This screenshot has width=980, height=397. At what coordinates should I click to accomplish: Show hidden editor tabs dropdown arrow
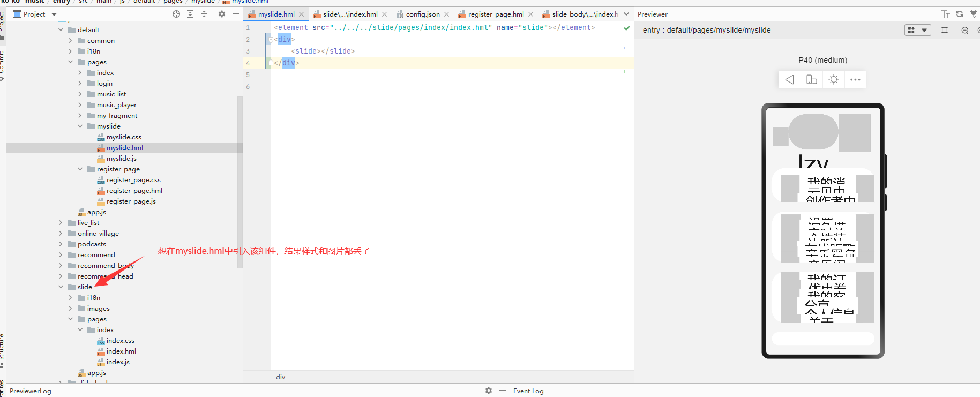[x=626, y=14]
